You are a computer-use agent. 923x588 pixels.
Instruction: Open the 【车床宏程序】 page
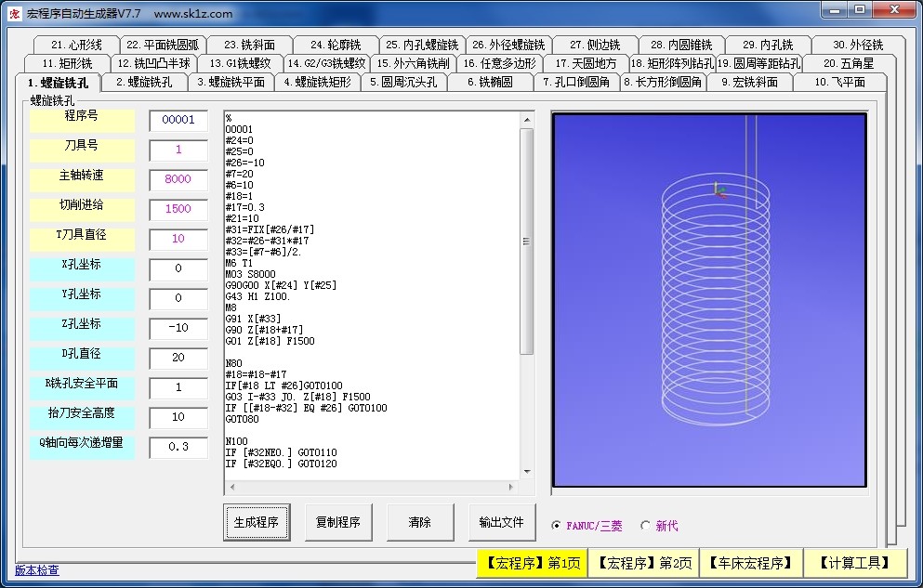tap(750, 563)
